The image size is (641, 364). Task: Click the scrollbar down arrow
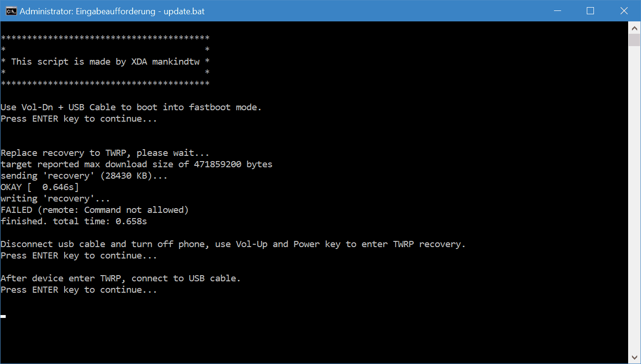coord(634,357)
